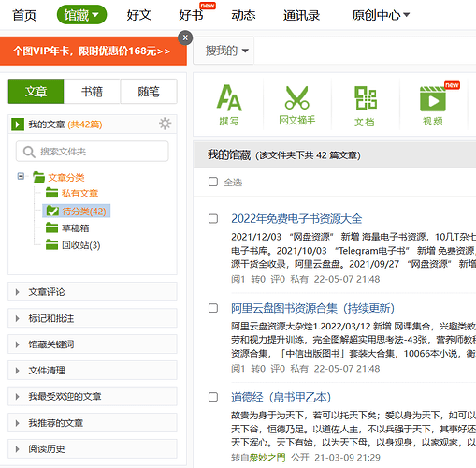Tick the checkbox for 道德经（帛书甲乙本）
476x468 pixels.
click(213, 397)
